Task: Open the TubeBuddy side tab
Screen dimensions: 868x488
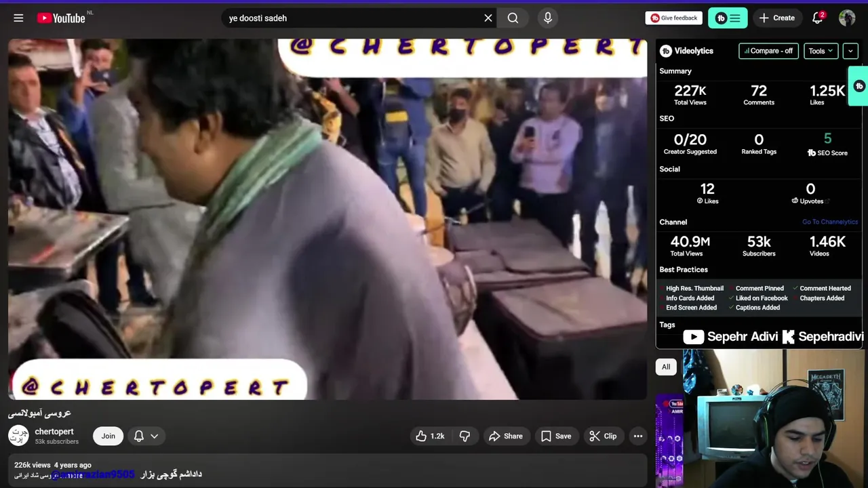Action: pyautogui.click(x=859, y=86)
